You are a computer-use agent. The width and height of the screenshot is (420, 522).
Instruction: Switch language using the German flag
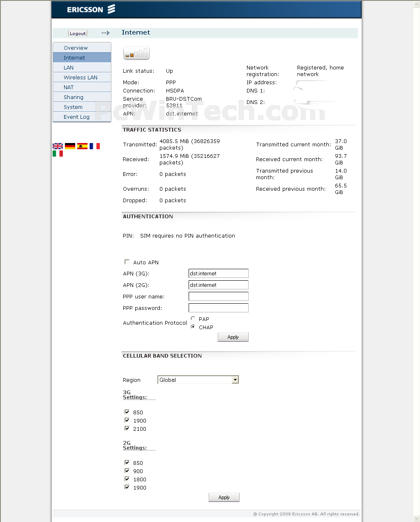70,146
